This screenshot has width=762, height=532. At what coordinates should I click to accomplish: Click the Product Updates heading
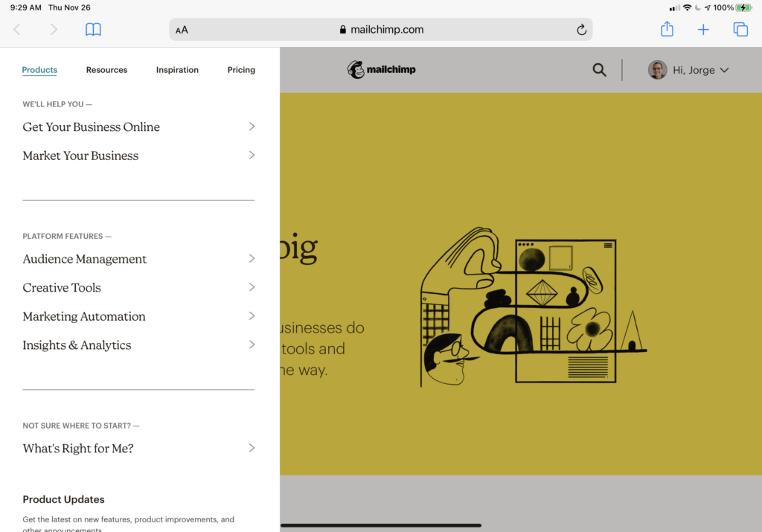tap(64, 499)
